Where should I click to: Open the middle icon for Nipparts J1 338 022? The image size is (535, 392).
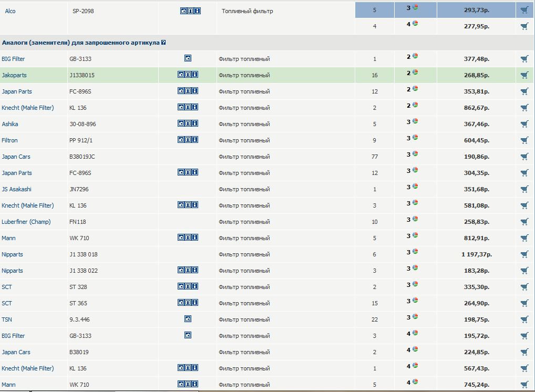pos(188,270)
